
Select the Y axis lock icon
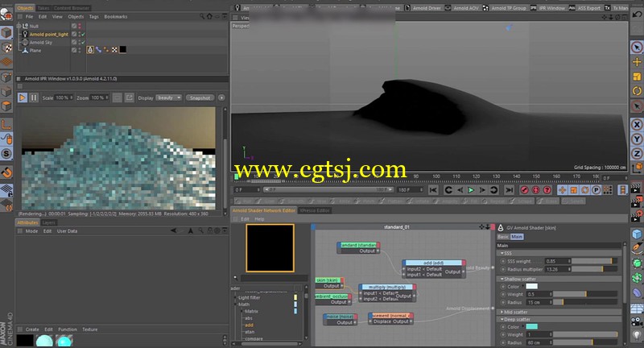click(637, 139)
